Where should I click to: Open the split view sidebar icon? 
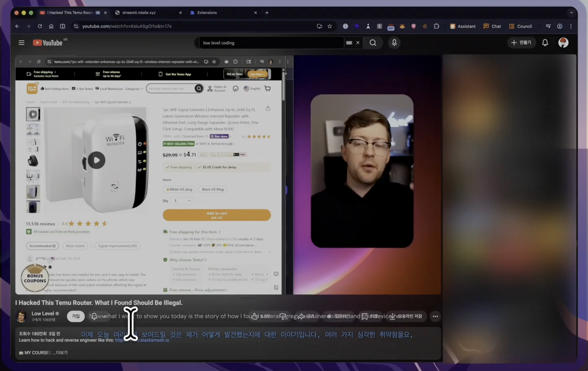point(63,26)
